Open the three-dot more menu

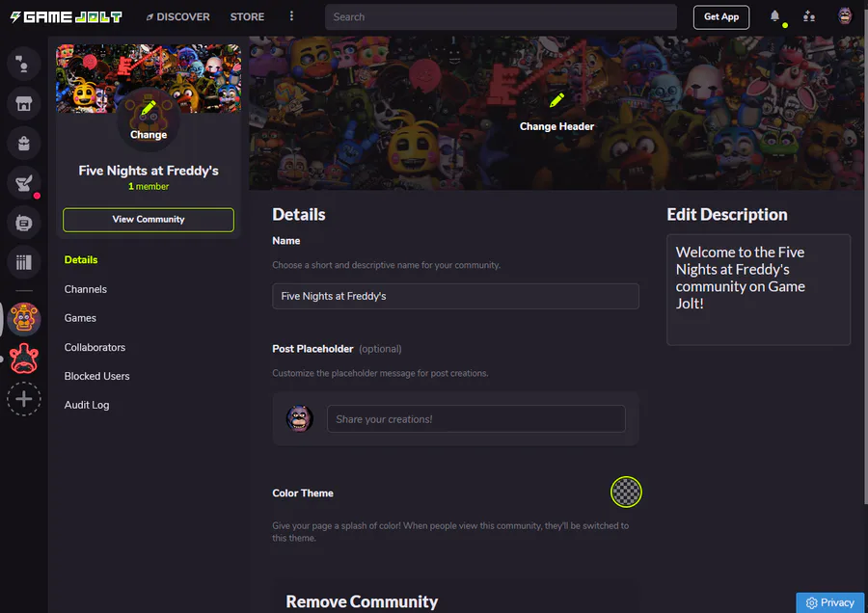click(291, 16)
